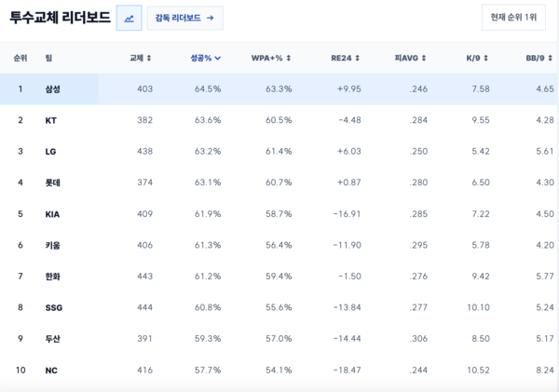Click LG's 438 substitutions value
The image size is (559, 392).
coord(144,152)
